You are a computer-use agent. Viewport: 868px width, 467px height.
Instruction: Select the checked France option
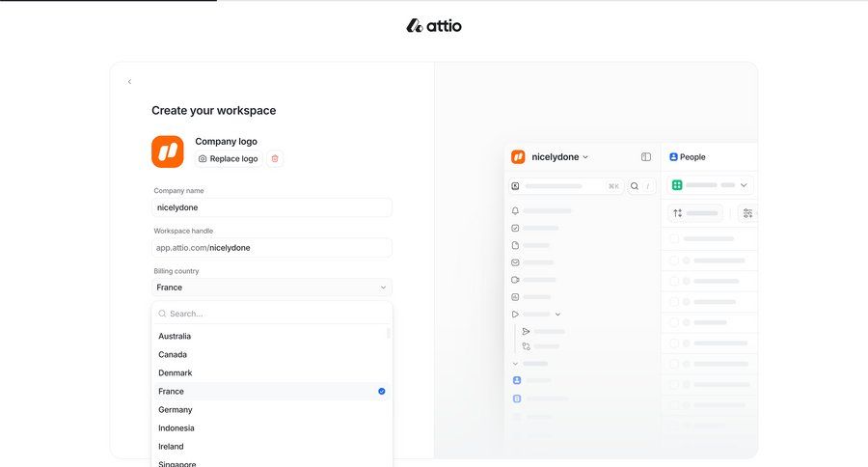(x=272, y=391)
